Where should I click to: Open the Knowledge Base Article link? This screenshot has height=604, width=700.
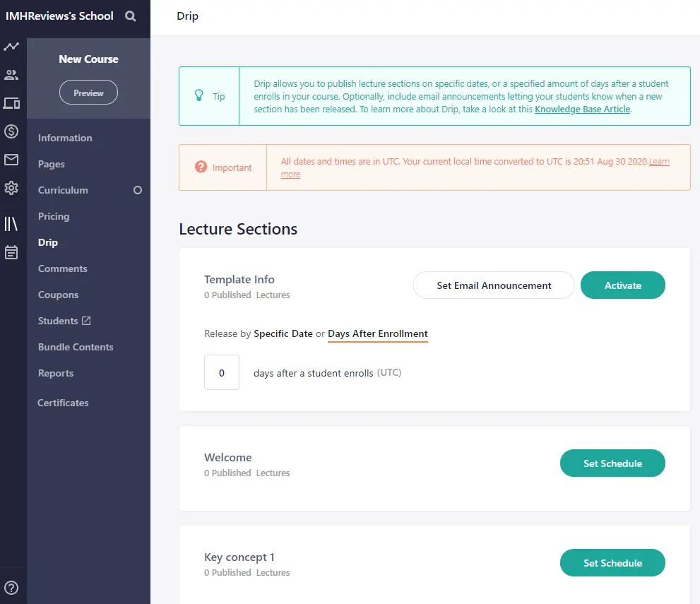point(582,109)
